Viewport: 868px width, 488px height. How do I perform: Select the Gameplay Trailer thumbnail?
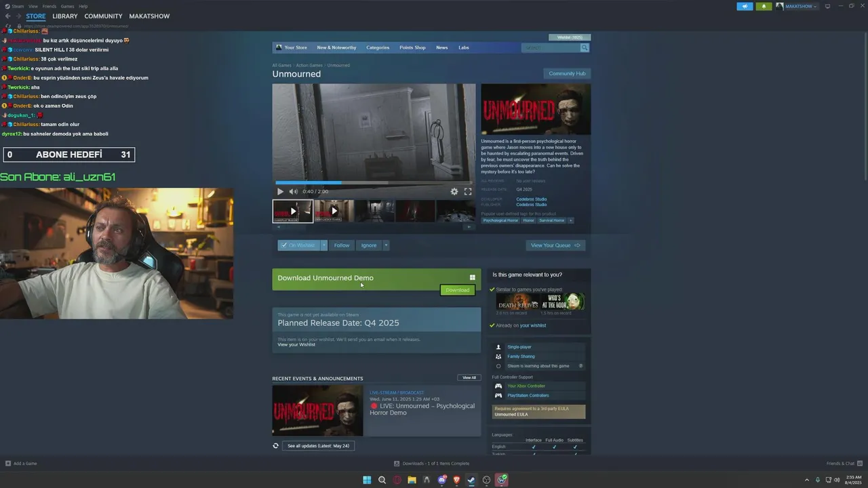(293, 211)
